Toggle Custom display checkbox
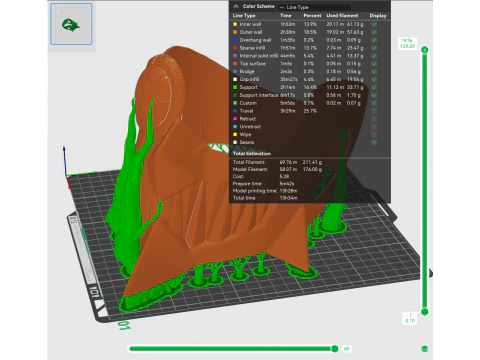480x360 pixels. point(374,103)
